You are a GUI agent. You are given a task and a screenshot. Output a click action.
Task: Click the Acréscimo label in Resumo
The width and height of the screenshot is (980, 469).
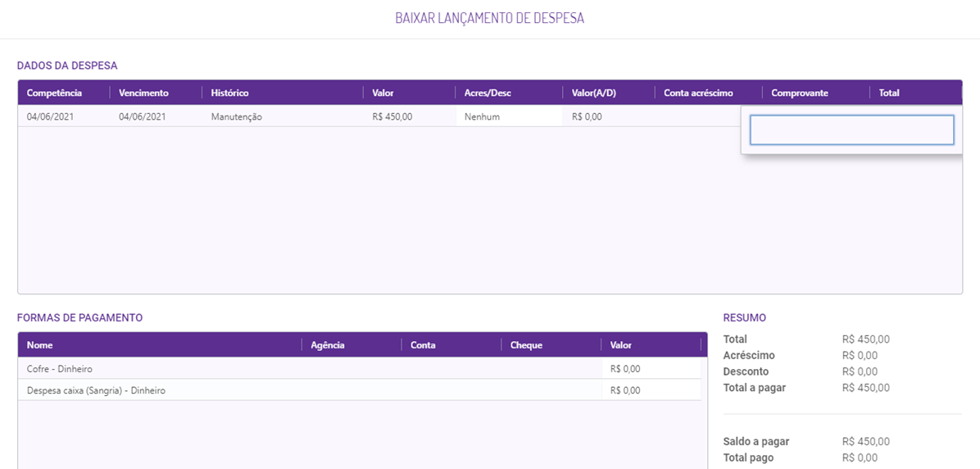pyautogui.click(x=749, y=355)
